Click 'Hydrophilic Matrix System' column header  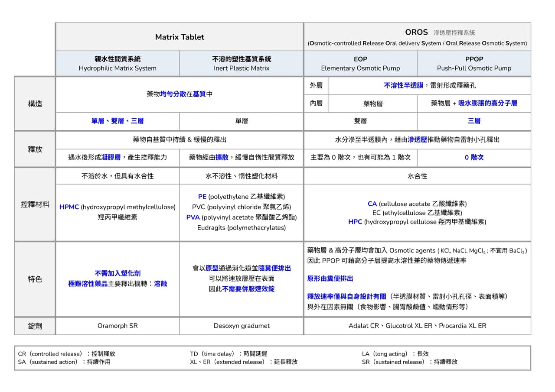[118, 64]
